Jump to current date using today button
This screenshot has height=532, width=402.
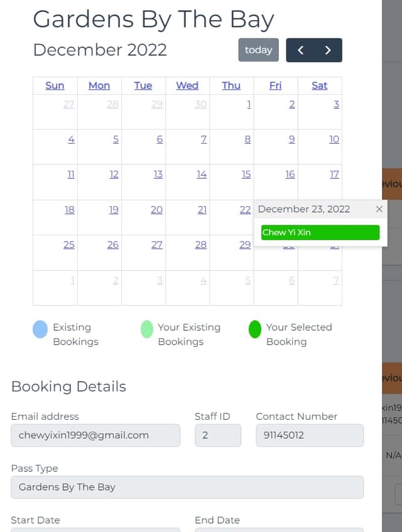[258, 50]
